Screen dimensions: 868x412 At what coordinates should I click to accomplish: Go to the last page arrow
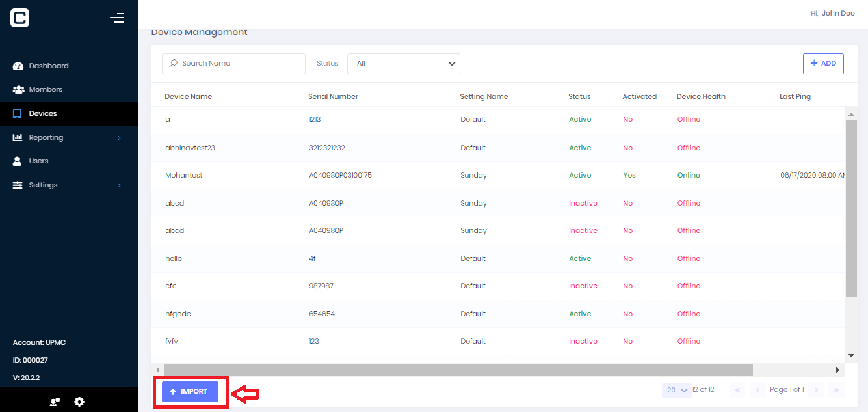[x=837, y=390]
